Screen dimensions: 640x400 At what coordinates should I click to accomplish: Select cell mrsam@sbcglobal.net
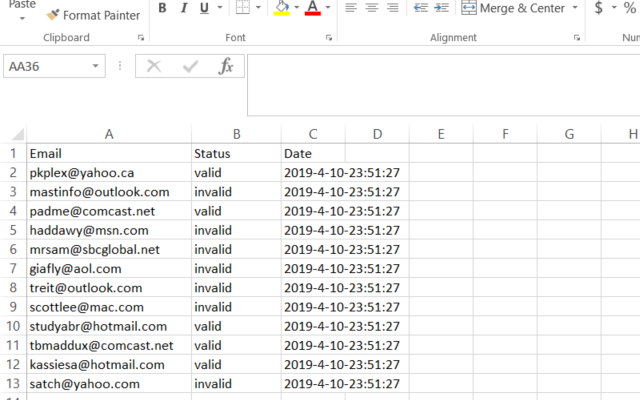[109, 249]
